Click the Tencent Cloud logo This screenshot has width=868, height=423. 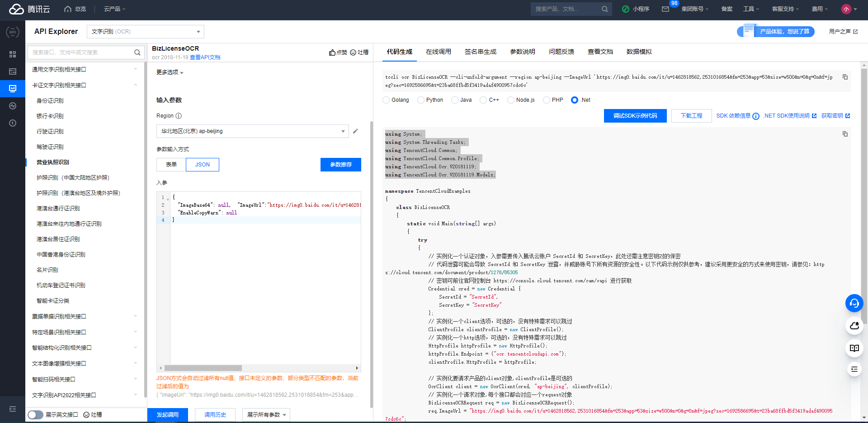pyautogui.click(x=29, y=9)
